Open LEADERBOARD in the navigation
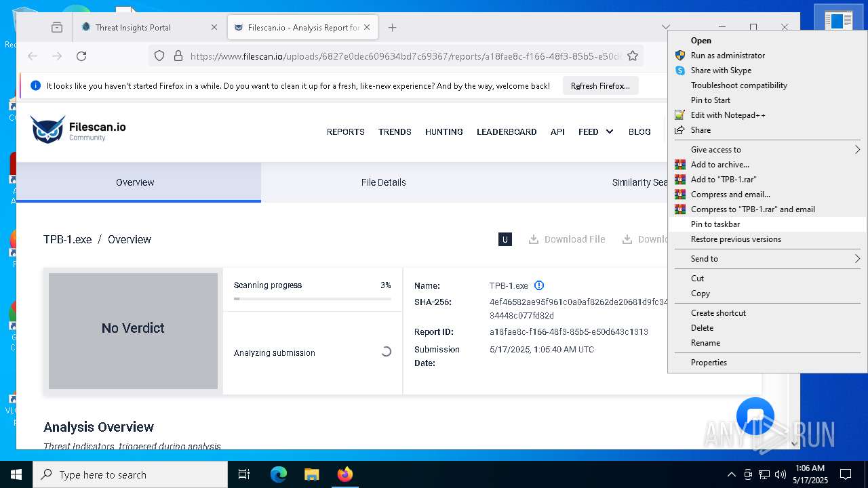Image resolution: width=868 pixels, height=488 pixels. point(507,131)
